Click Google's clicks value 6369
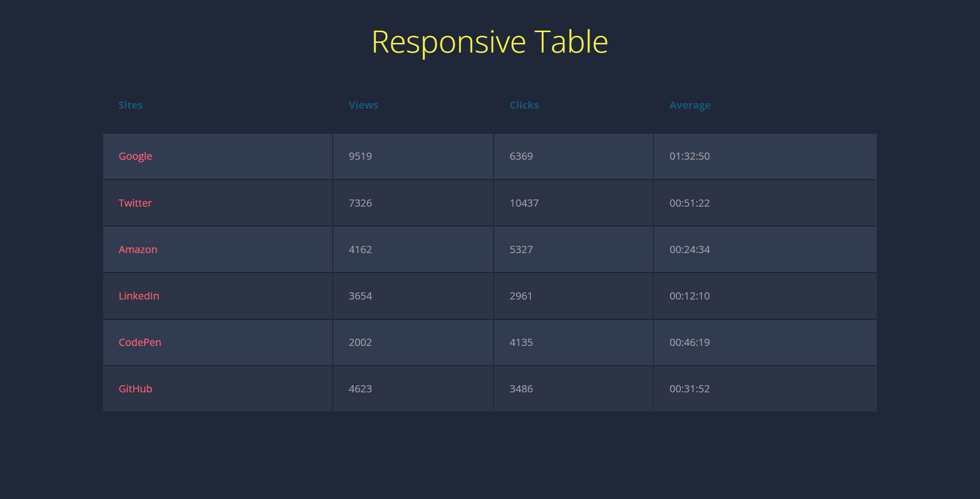The image size is (980, 499). (x=521, y=156)
